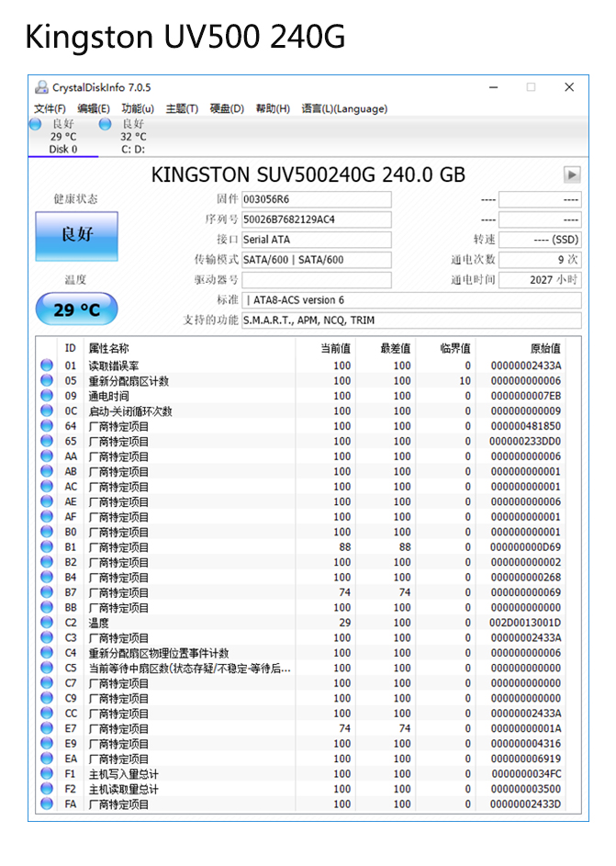Click status orb for attribute C5
The width and height of the screenshot is (616, 866).
47,667
